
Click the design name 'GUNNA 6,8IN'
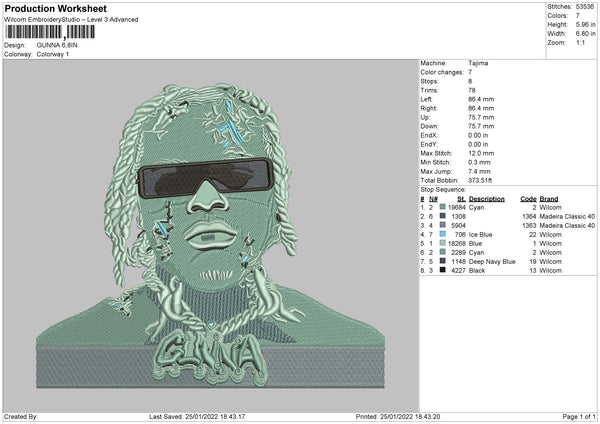(x=57, y=45)
